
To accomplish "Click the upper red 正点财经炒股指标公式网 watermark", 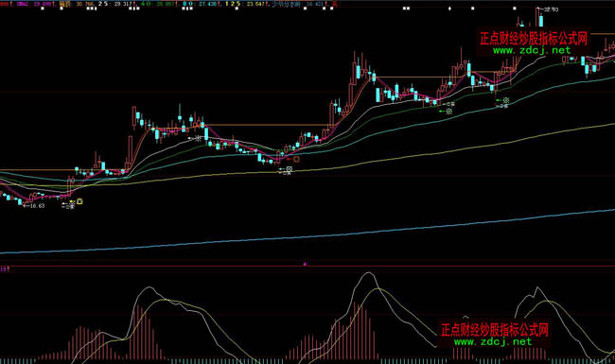I will click(534, 39).
